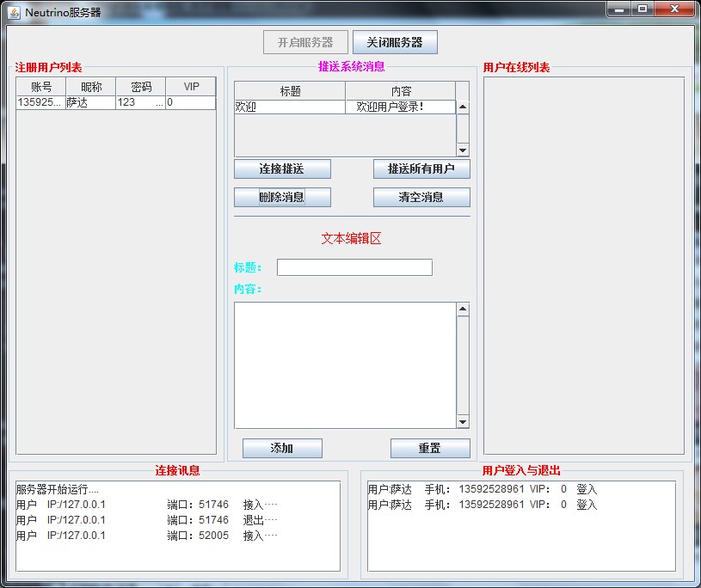Click the disabled 开启服务器 button
Viewport: 701px width, 588px height.
(305, 42)
